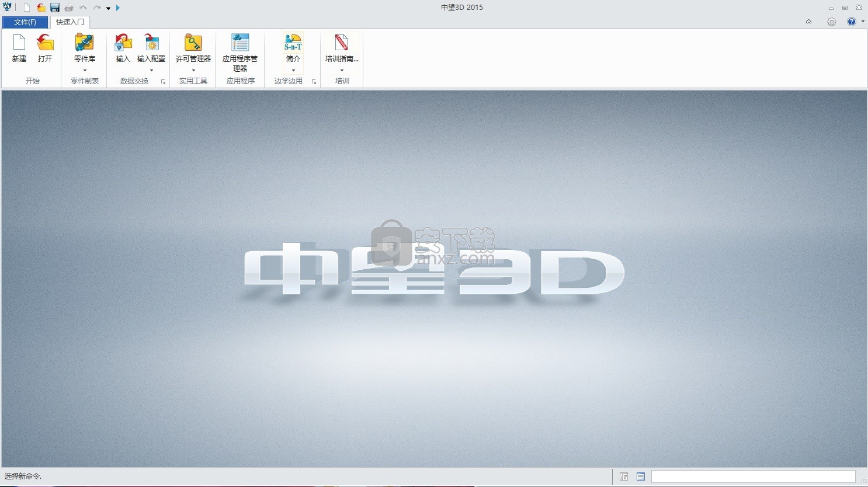Viewport: 868px width, 487px height.
Task: Open the 文件(F) menu
Action: point(25,22)
